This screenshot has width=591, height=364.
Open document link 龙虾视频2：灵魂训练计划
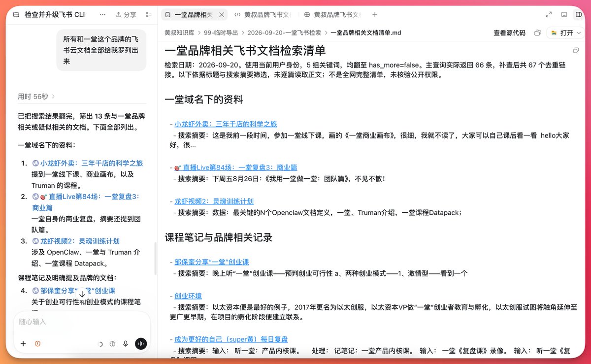pos(214,201)
